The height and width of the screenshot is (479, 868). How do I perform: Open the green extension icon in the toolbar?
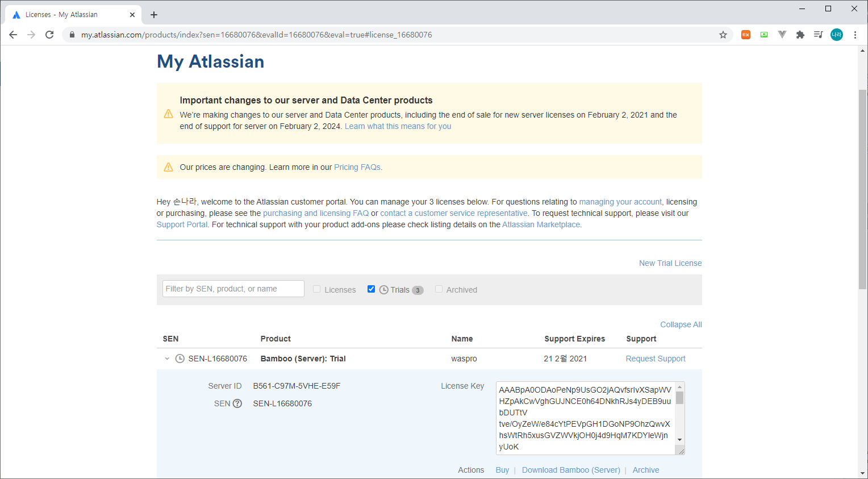[x=764, y=35]
